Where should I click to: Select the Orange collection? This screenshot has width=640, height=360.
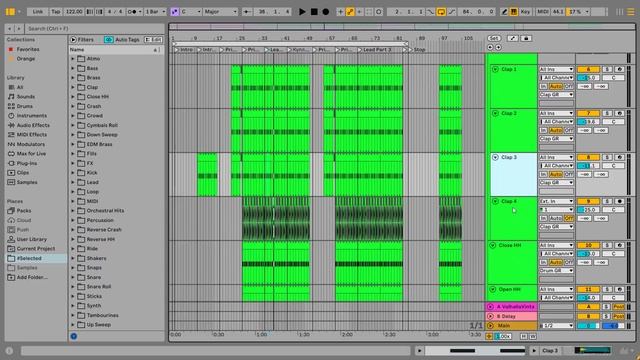tap(25, 59)
